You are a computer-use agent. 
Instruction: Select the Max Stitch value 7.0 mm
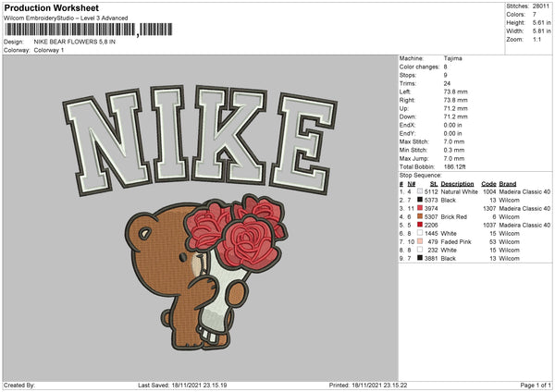(x=454, y=141)
